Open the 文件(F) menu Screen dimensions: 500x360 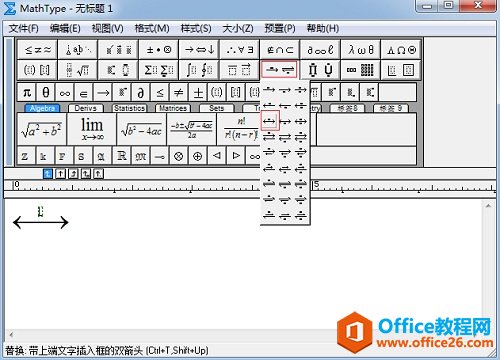click(x=23, y=28)
